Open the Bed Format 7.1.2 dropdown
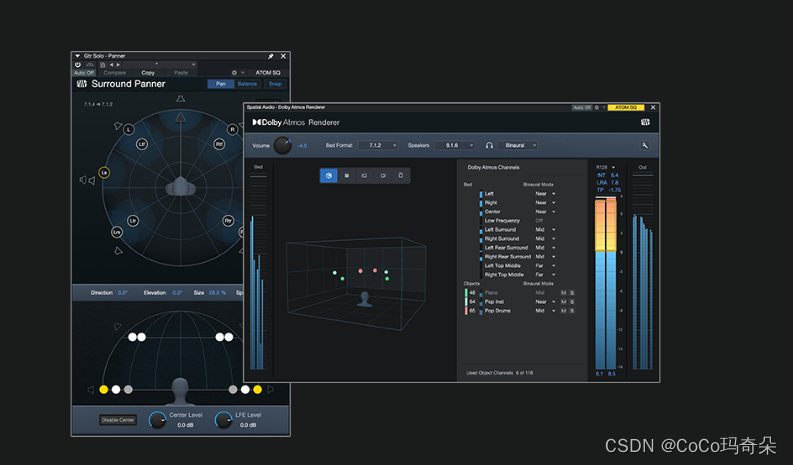Screen dimensions: 793x465 click(378, 145)
